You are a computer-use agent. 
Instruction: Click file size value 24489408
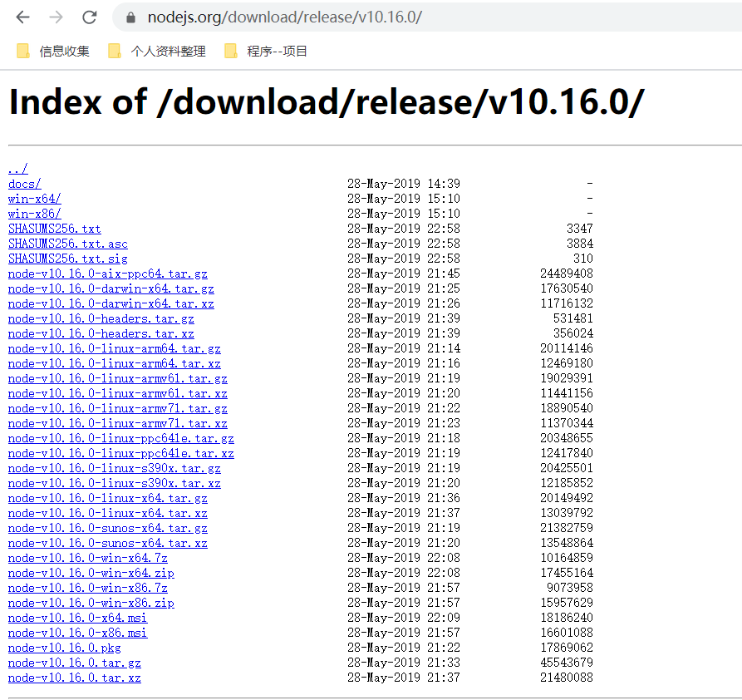point(567,274)
